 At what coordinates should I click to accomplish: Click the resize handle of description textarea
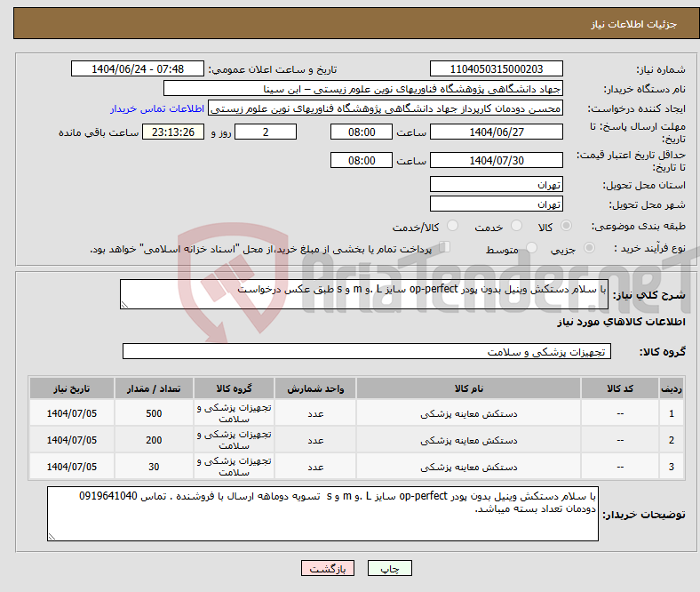coord(124,305)
